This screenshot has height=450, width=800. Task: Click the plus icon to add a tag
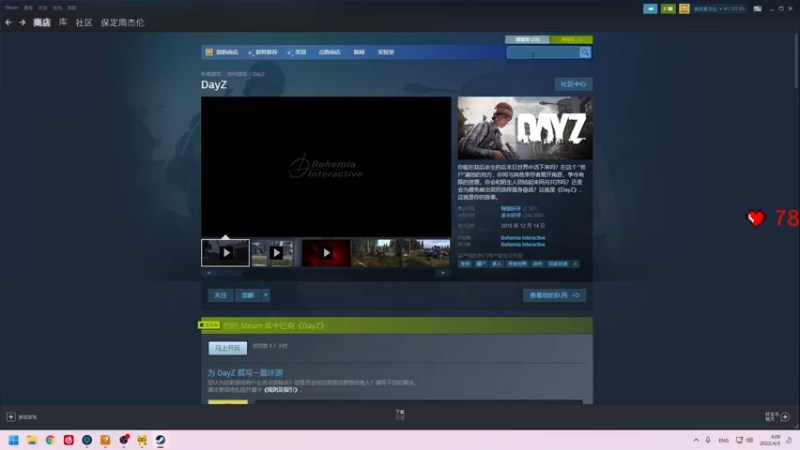point(575,264)
